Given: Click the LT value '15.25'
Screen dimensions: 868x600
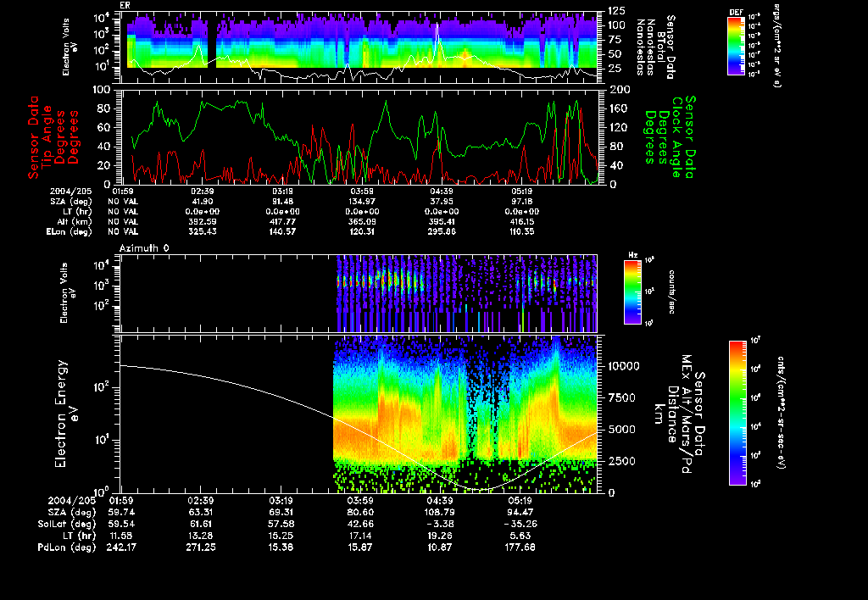Looking at the screenshot, I should tap(281, 536).
